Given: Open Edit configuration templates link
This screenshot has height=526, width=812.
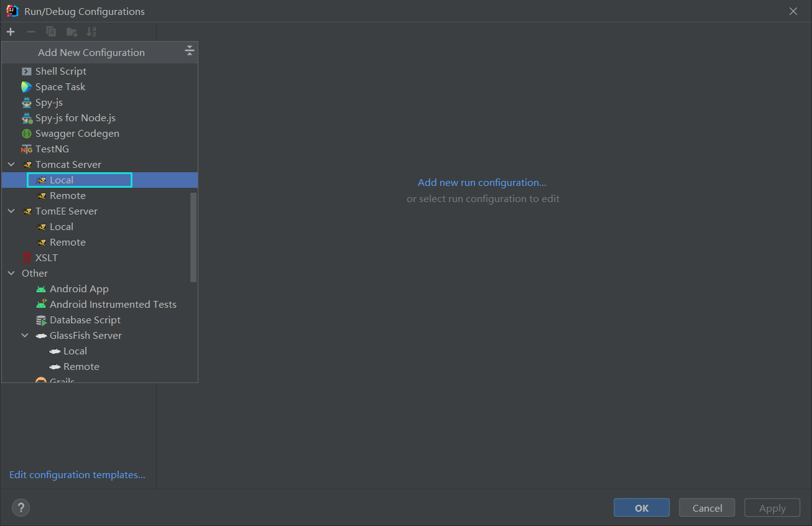Looking at the screenshot, I should pyautogui.click(x=77, y=475).
